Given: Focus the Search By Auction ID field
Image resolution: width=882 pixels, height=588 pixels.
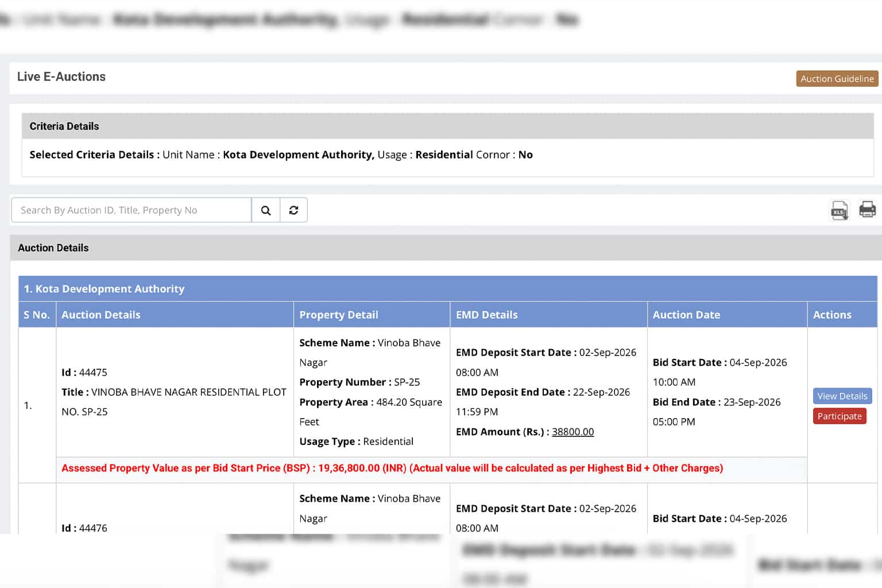Looking at the screenshot, I should click(131, 210).
